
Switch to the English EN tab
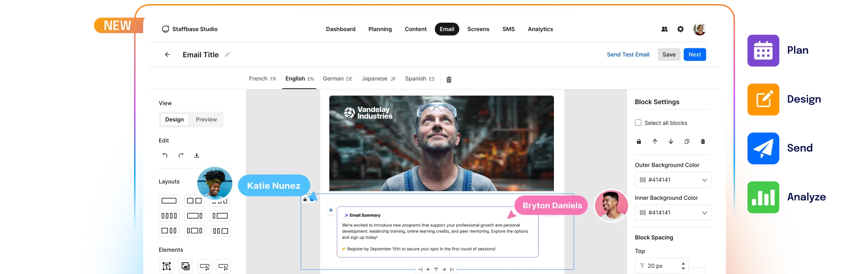(299, 79)
